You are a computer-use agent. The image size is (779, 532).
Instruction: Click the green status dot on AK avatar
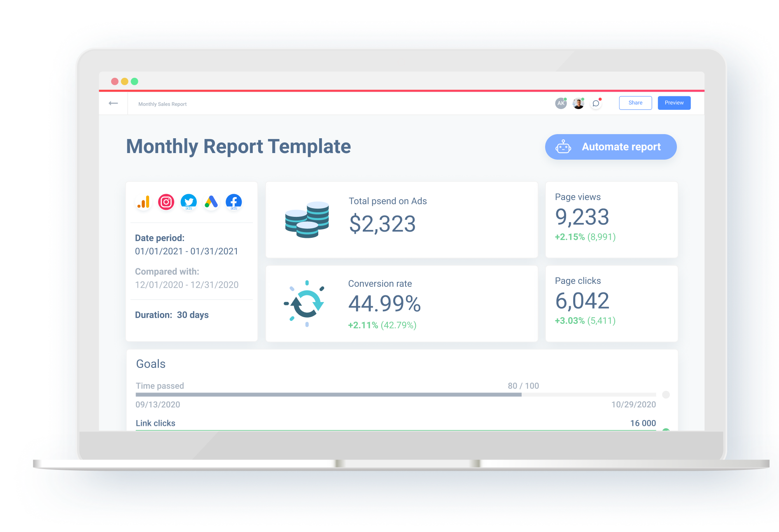[x=566, y=98]
